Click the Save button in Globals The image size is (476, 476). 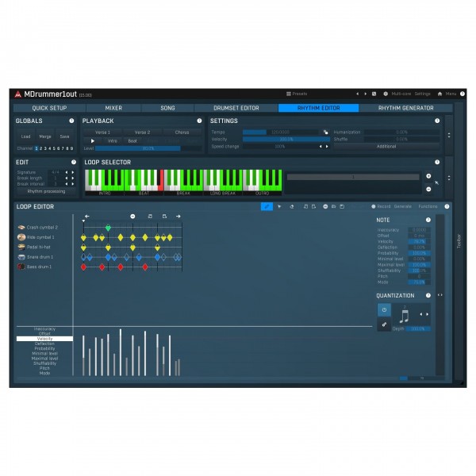pyautogui.click(x=64, y=136)
